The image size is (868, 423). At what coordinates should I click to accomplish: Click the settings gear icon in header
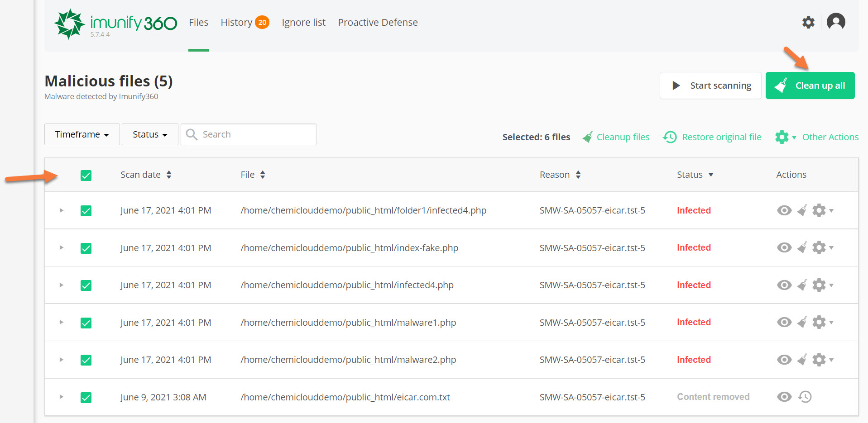(x=808, y=22)
